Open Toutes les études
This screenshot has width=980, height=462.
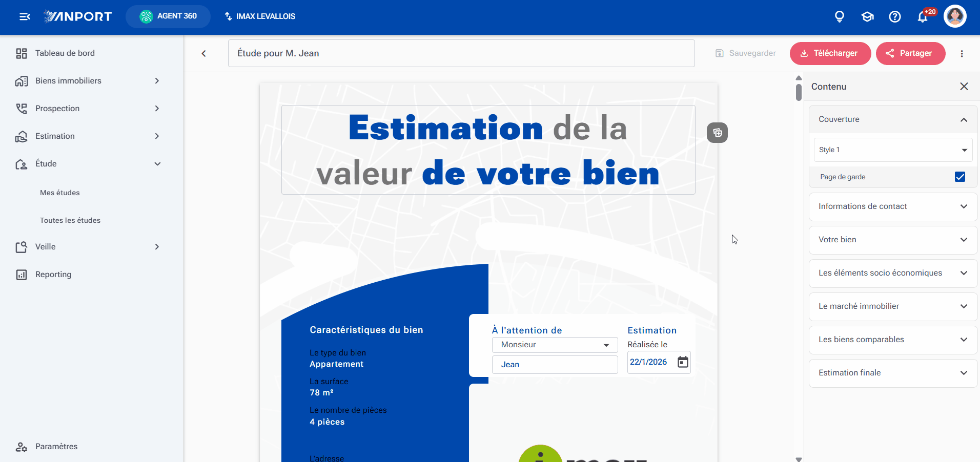(x=70, y=220)
